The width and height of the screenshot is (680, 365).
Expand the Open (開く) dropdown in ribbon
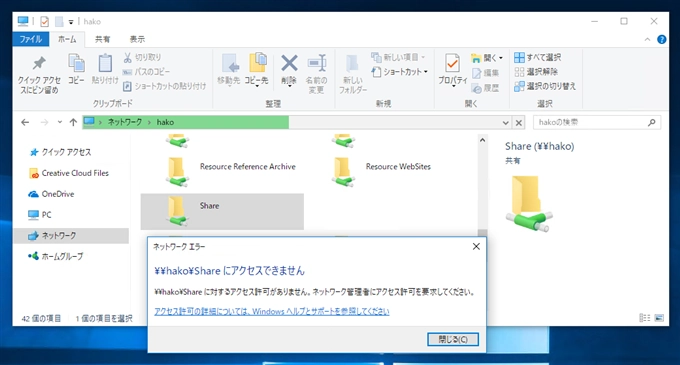point(487,58)
